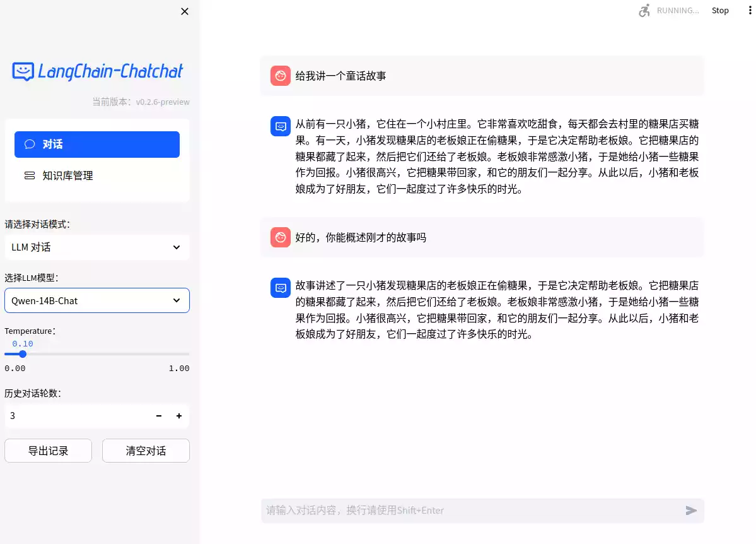The height and width of the screenshot is (544, 756).
Task: Click the 导出记录 button
Action: 49,451
